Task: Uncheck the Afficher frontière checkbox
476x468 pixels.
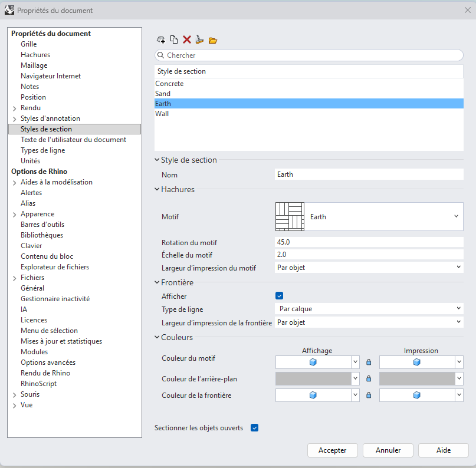Action: [279, 296]
